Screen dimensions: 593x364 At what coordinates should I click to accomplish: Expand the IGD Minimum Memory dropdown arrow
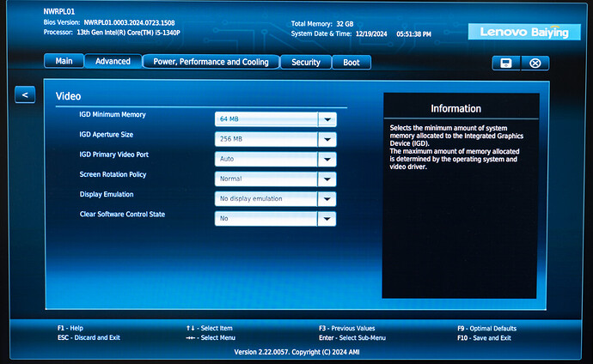coord(327,119)
